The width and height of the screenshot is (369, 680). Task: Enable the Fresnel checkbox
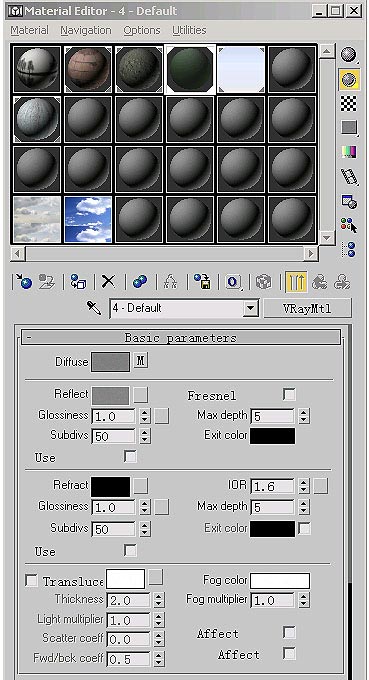point(289,394)
